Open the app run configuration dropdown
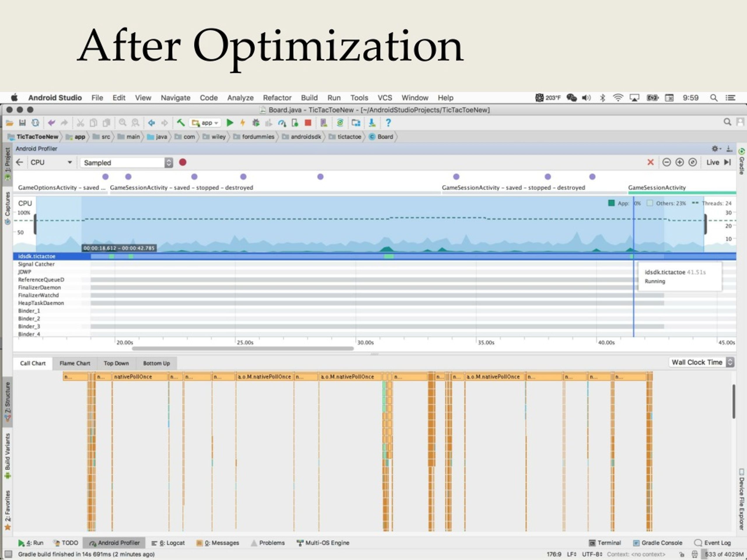Image resolution: width=747 pixels, height=560 pixels. 205,123
